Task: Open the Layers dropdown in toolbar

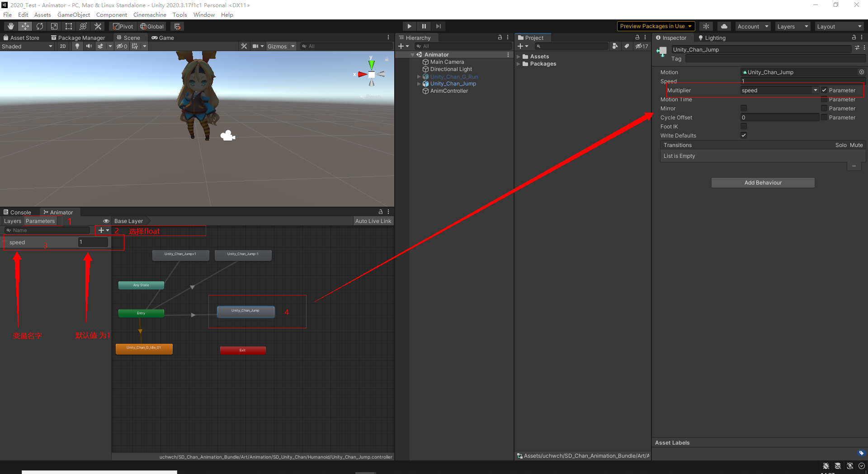Action: tap(793, 26)
